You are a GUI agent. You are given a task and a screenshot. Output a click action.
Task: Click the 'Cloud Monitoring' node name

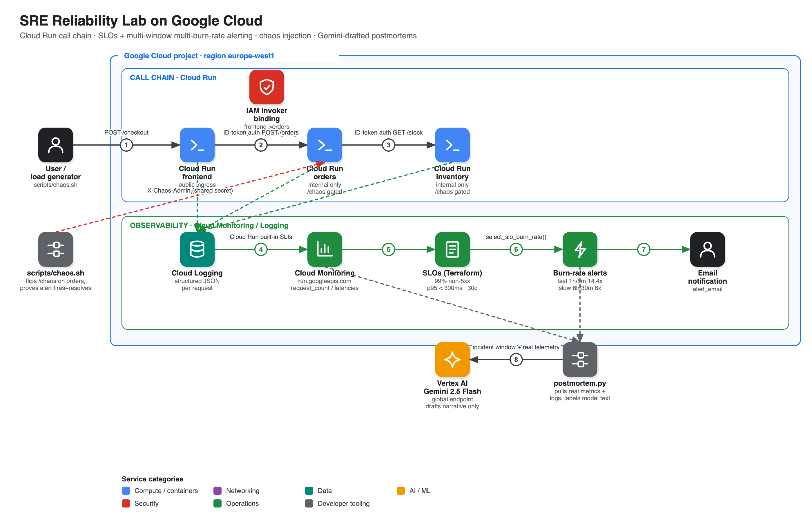[325, 273]
